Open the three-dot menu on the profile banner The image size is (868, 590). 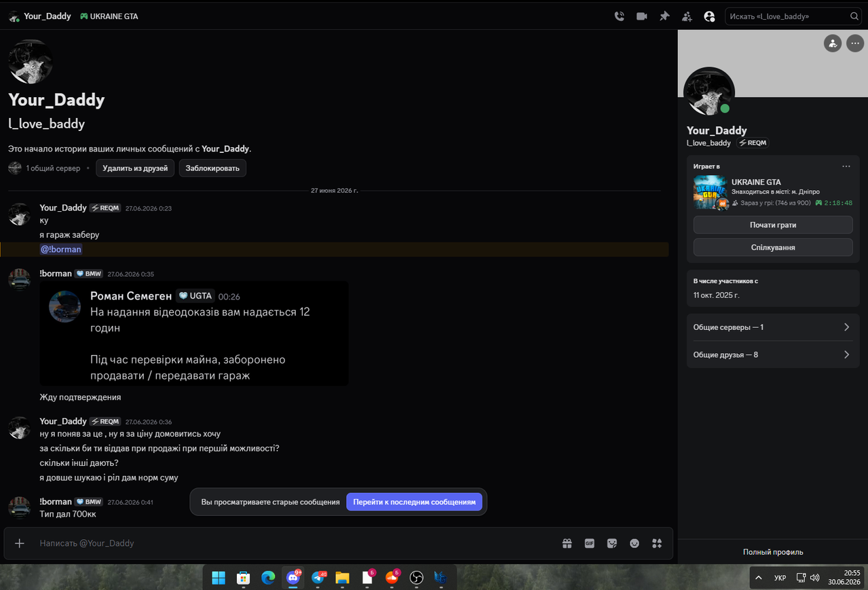[854, 43]
